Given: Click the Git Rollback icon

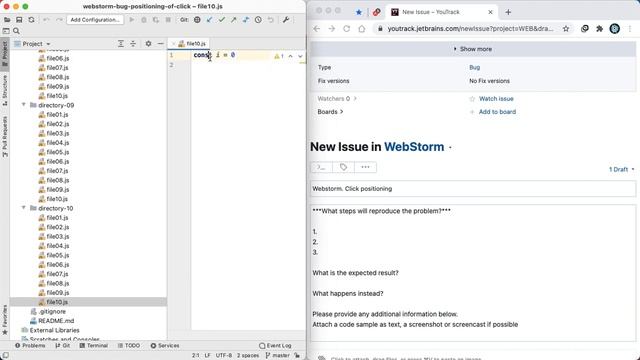Looking at the screenshot, I should 270,20.
